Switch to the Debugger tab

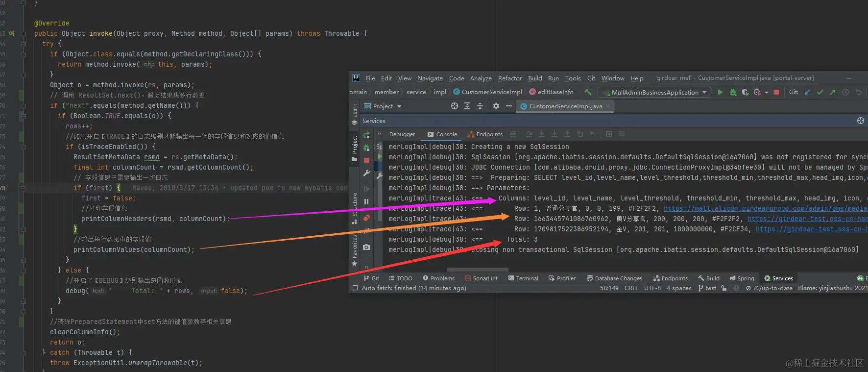[402, 134]
